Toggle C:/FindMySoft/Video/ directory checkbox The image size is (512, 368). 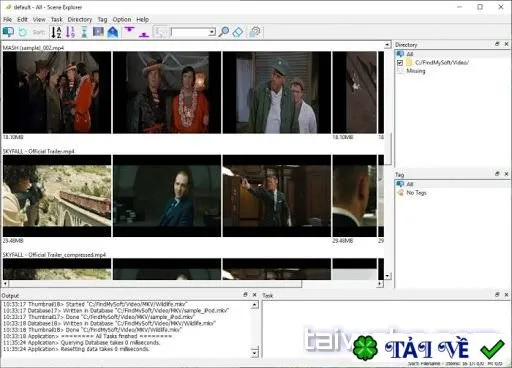click(x=400, y=63)
